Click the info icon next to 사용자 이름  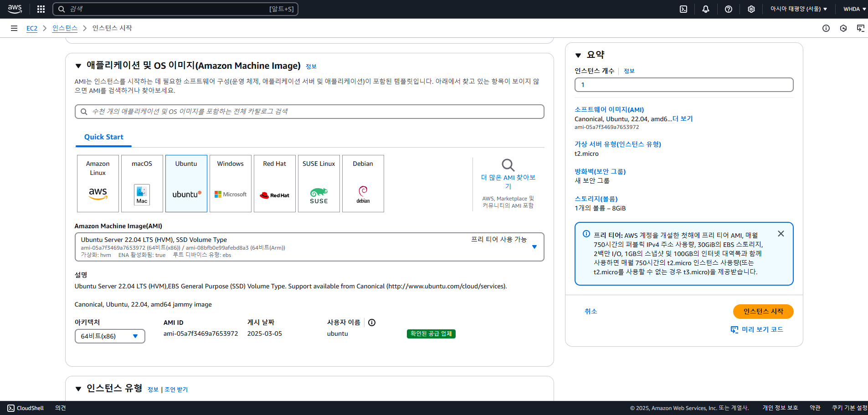pos(372,323)
